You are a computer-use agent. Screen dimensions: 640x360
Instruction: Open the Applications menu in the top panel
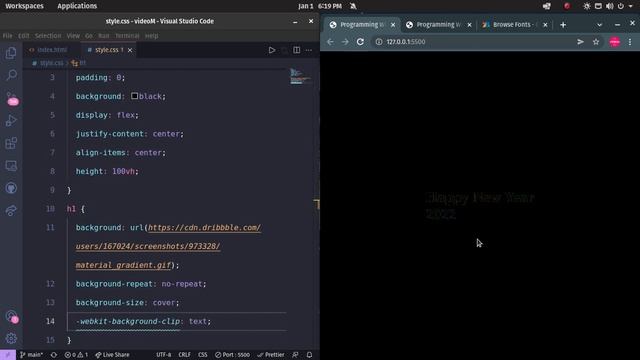[77, 6]
